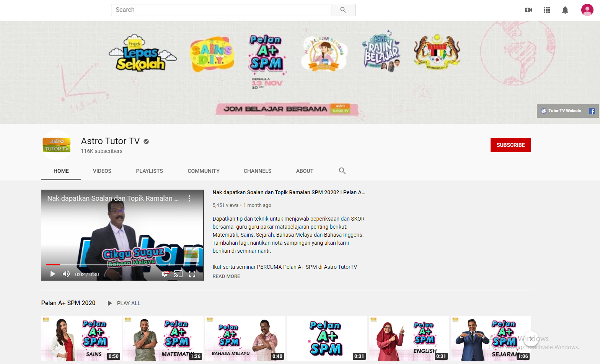Switch to the About tab
The height and width of the screenshot is (364, 600).
pyautogui.click(x=305, y=171)
